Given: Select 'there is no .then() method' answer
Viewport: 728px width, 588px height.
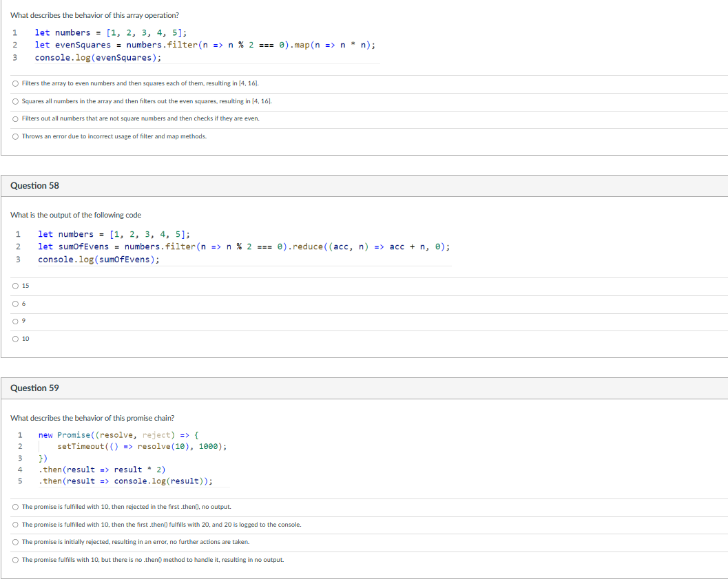Looking at the screenshot, I should pos(15,560).
